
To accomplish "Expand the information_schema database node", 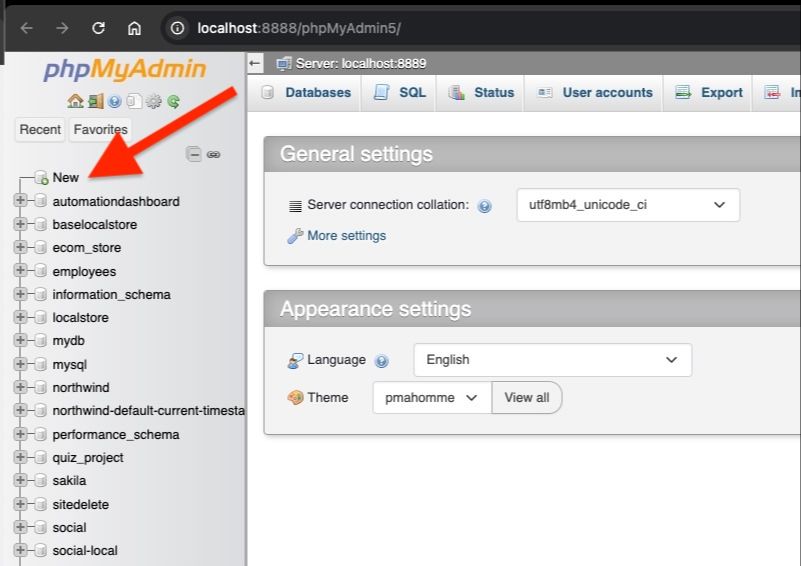I will pos(20,294).
